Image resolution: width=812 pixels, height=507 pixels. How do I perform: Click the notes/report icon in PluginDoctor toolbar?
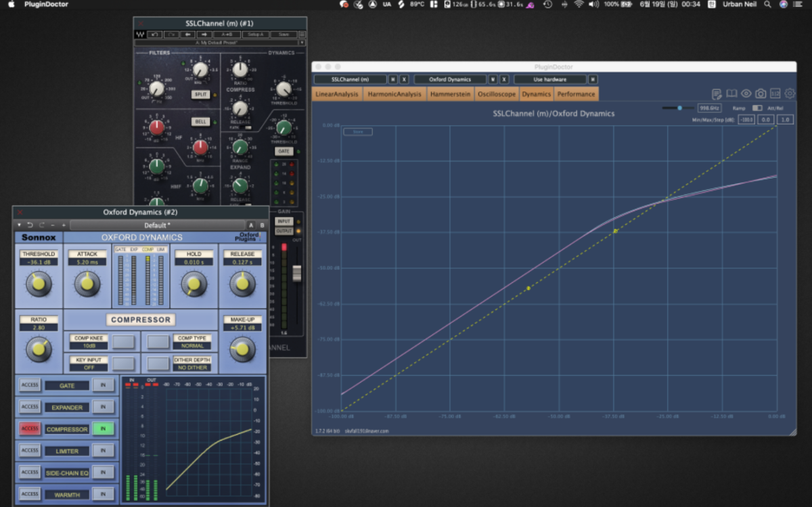pyautogui.click(x=717, y=93)
